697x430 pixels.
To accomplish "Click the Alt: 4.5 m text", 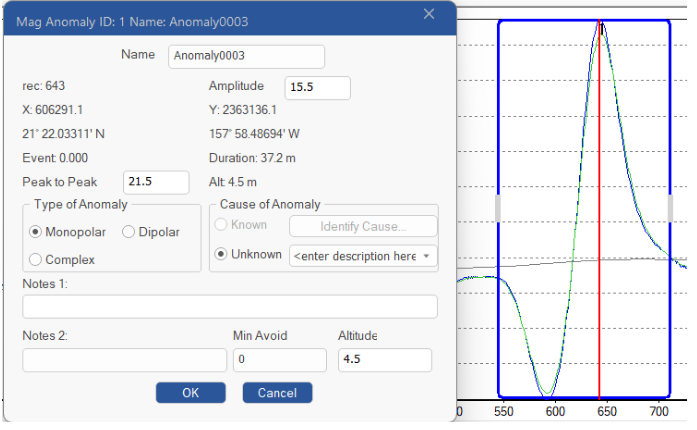I will 232,182.
